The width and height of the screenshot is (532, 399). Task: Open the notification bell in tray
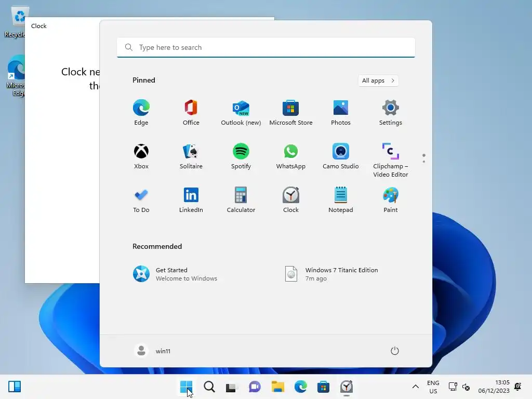coord(518,387)
